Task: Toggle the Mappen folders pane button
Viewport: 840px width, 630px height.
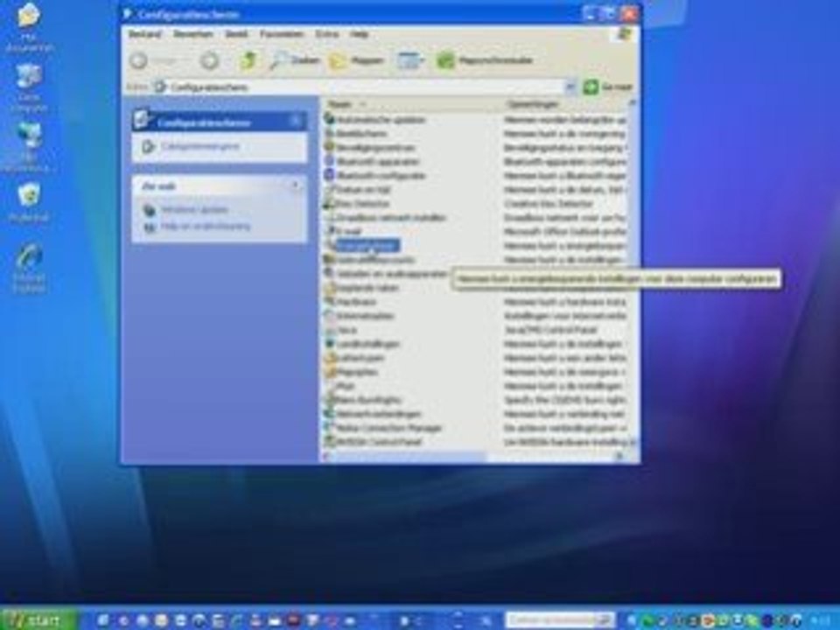Action: (357, 60)
